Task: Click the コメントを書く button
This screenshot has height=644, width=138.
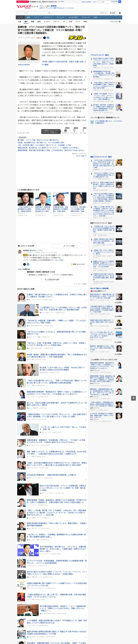Action: coord(69,246)
